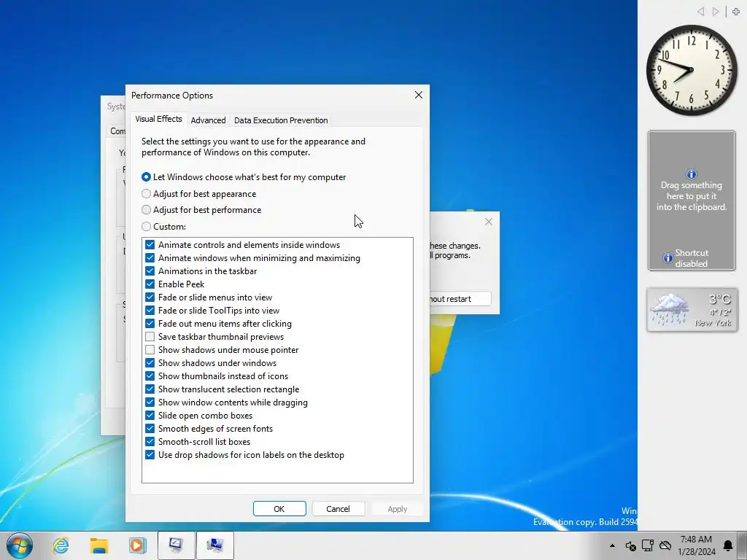Click the restart prompt 'without restart' button
The width and height of the screenshot is (747, 560).
click(x=460, y=299)
